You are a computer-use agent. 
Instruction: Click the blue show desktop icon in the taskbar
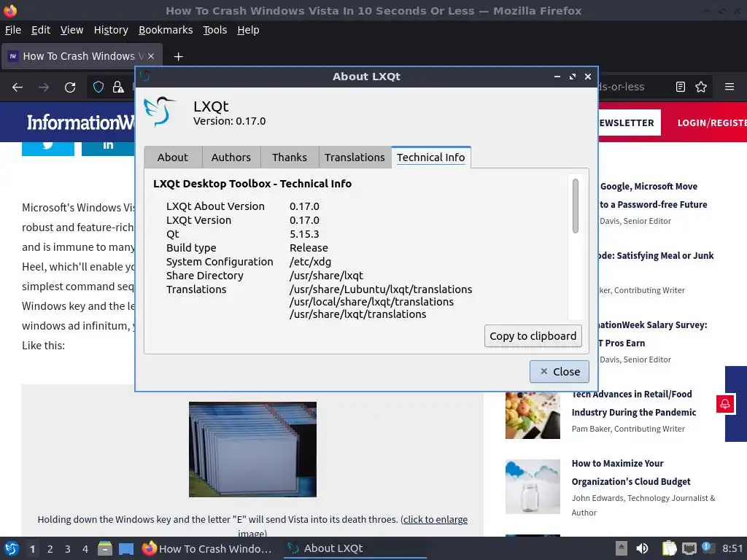tap(126, 548)
